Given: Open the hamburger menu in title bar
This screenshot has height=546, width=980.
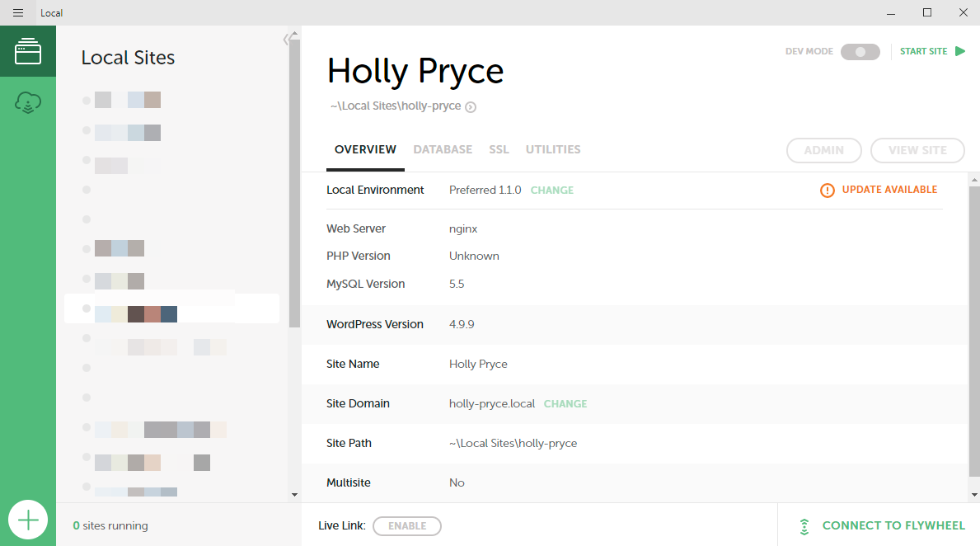Looking at the screenshot, I should coord(18,12).
